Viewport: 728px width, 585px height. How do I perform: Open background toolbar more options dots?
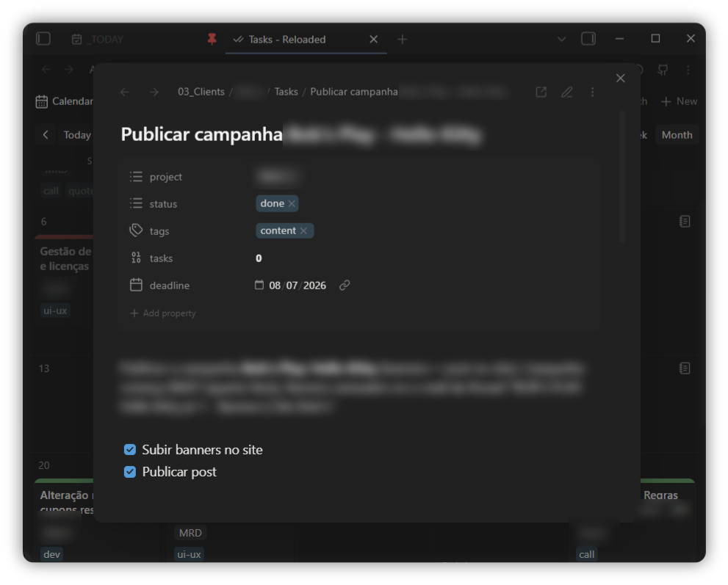coord(688,70)
